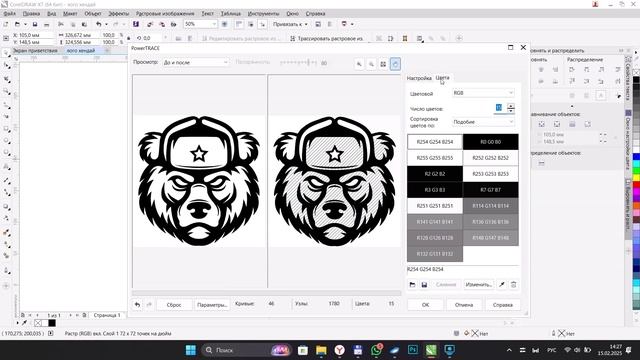Image resolution: width=640 pixels, height=360 pixels.
Task: Click the purple Search content icon
Action: pos(136,24)
